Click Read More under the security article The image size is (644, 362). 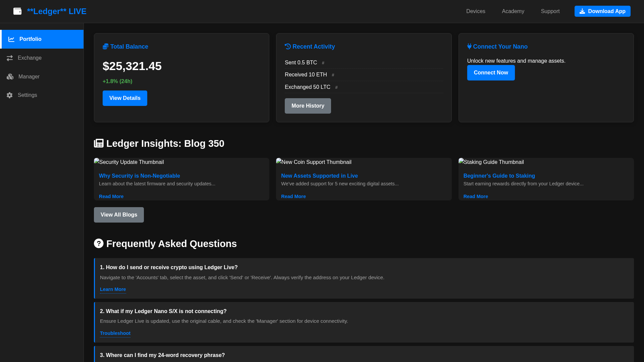pyautogui.click(x=111, y=196)
